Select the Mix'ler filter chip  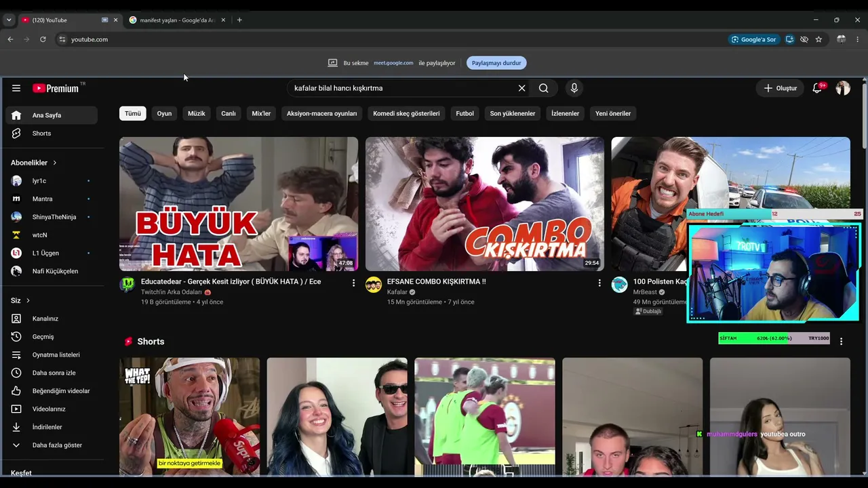261,113
